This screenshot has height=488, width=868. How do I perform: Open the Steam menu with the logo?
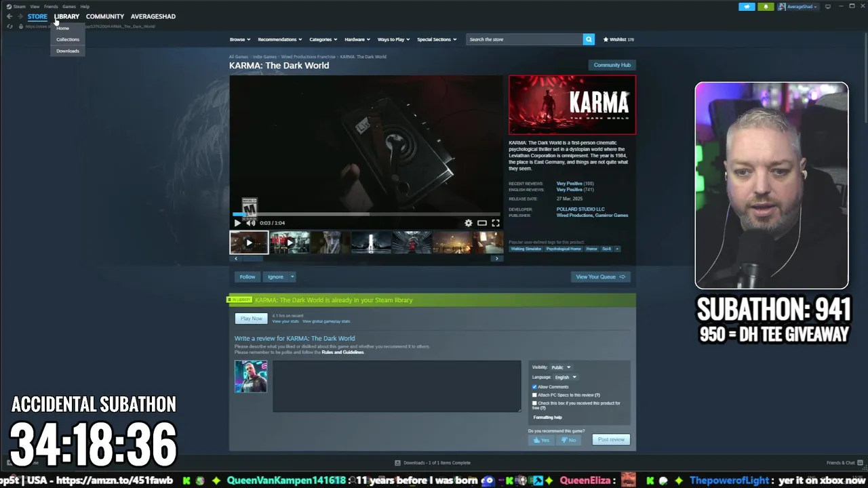tap(16, 6)
